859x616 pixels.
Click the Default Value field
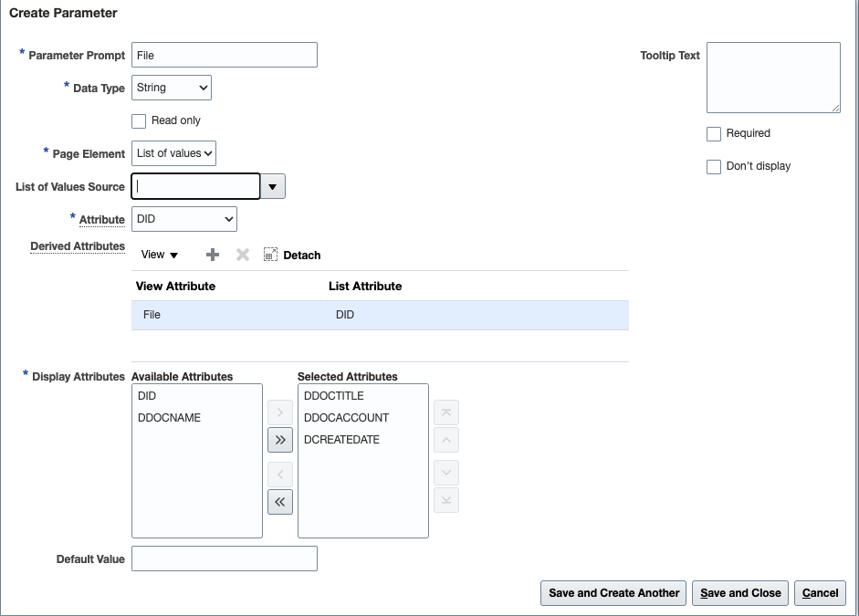click(225, 559)
